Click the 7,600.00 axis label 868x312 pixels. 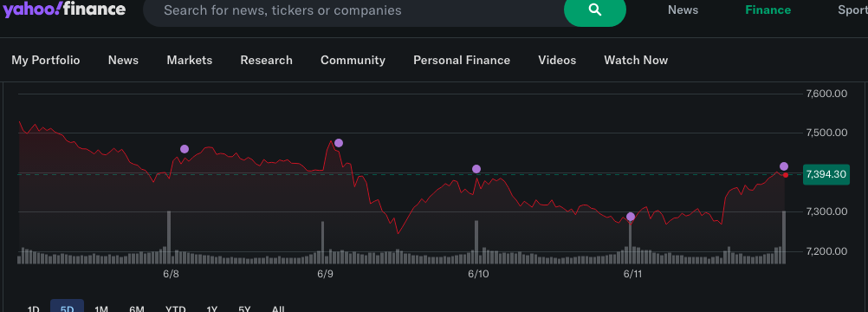(x=827, y=94)
